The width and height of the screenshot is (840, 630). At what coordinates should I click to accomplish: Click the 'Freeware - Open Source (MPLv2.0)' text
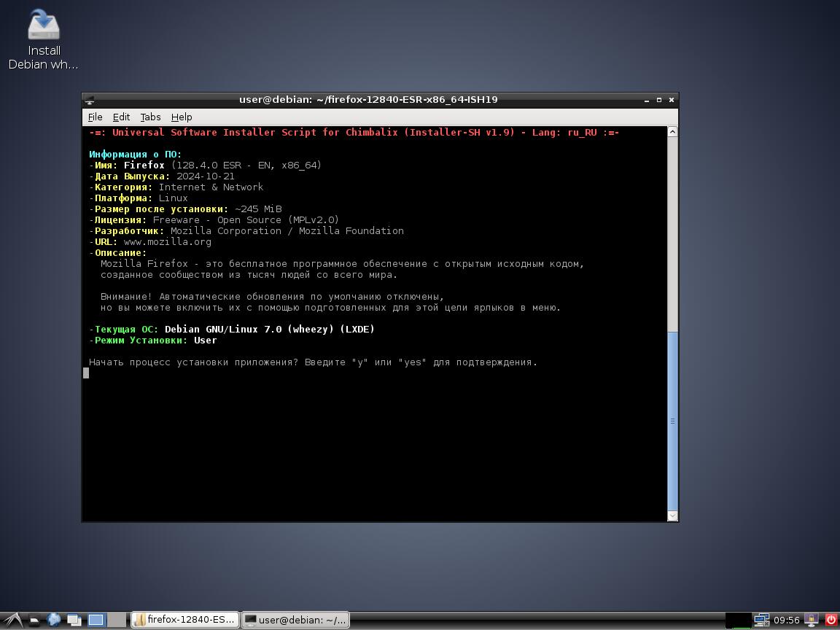tap(246, 219)
